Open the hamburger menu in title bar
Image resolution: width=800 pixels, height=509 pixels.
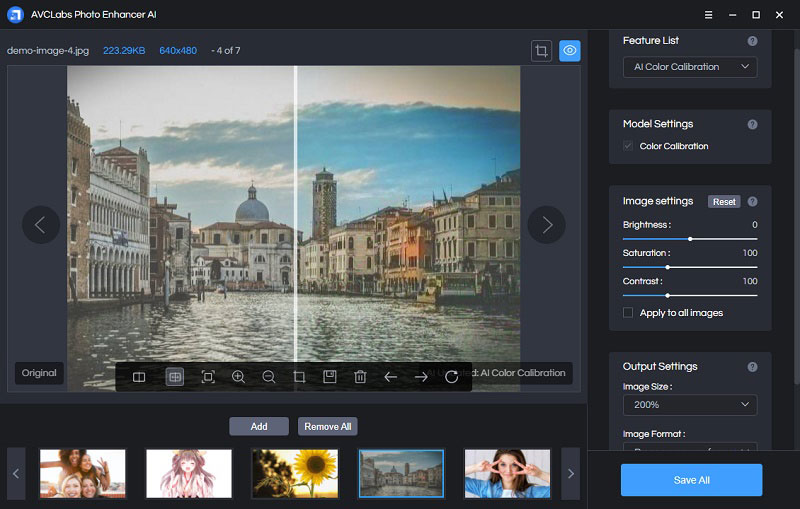coord(708,15)
